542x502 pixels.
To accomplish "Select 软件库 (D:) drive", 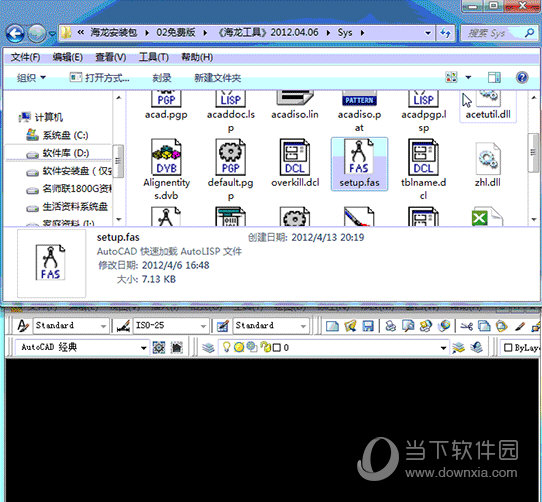I will click(x=59, y=153).
